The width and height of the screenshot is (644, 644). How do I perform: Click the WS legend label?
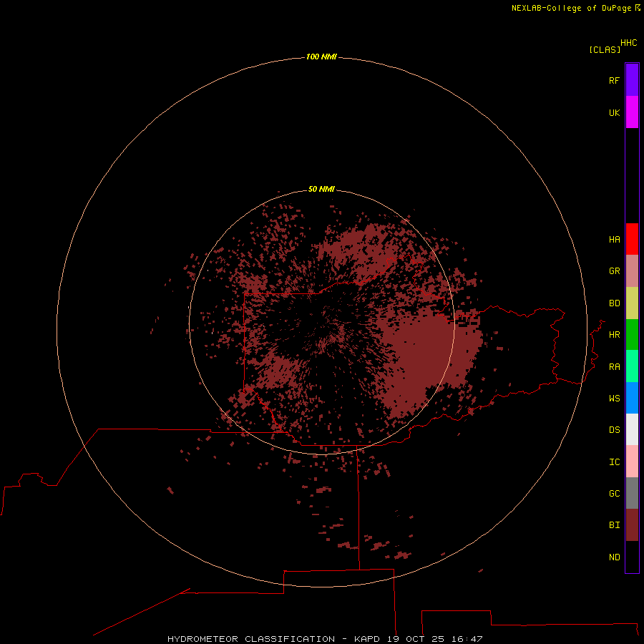click(x=614, y=399)
